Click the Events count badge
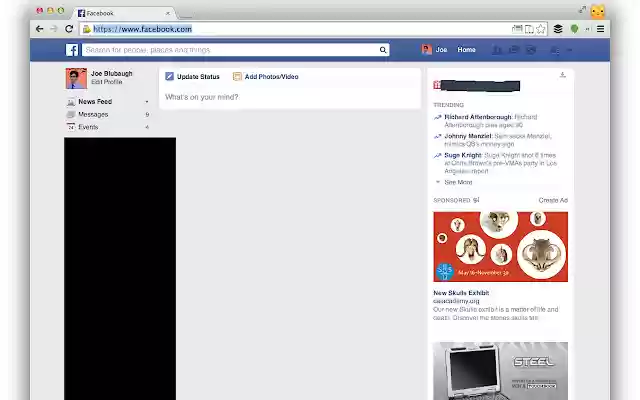This screenshot has width=640, height=400. (x=147, y=127)
